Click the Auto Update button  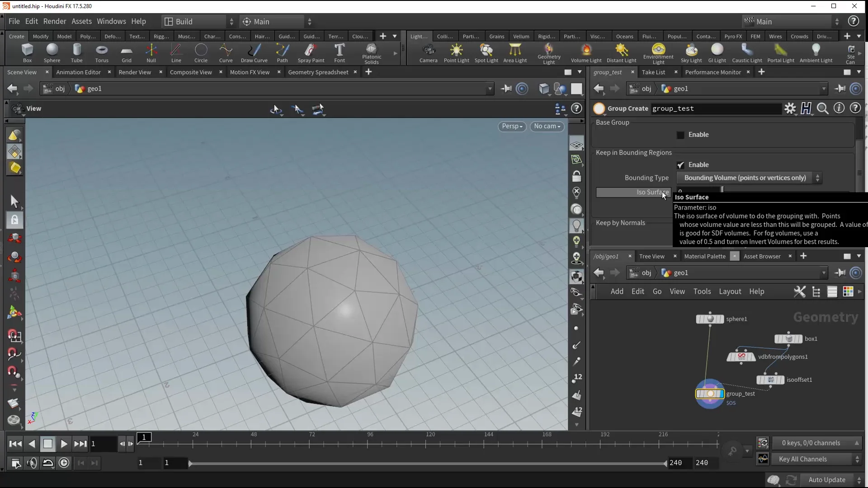coord(826,480)
